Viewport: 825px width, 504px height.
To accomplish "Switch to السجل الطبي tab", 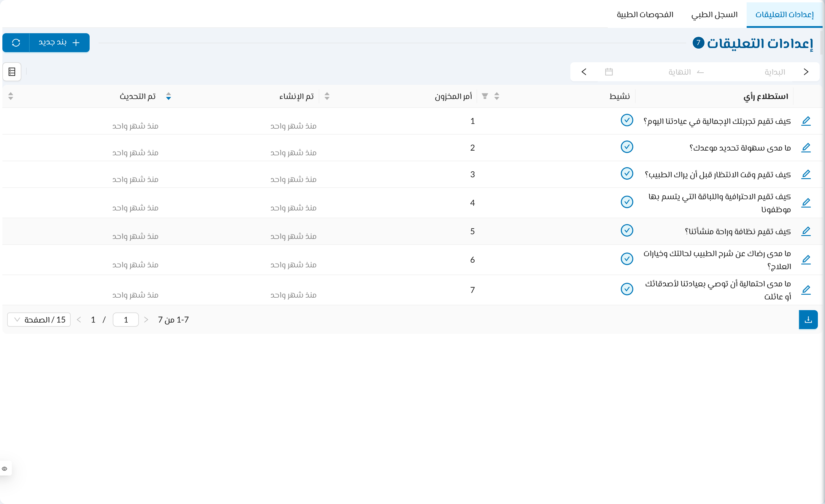I will point(715,15).
